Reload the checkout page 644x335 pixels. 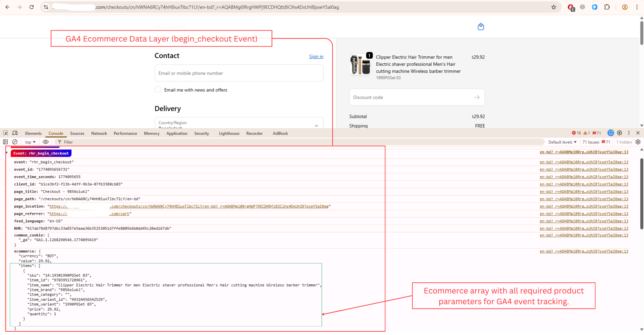pyautogui.click(x=32, y=7)
